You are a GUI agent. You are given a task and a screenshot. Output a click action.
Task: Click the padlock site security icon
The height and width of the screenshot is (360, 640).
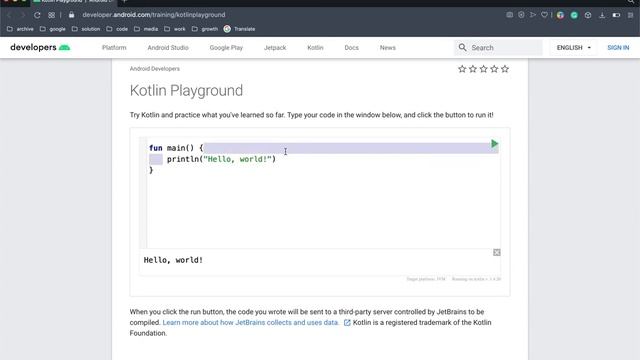pos(71,15)
